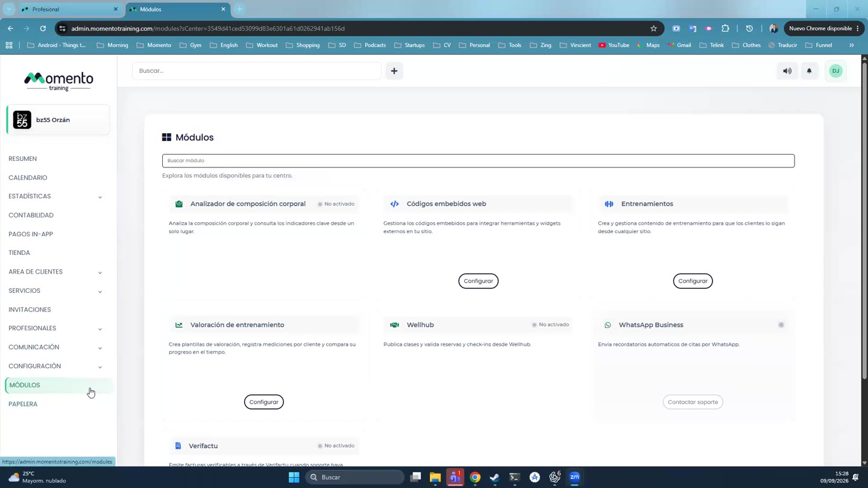Switch to the Profesional browser tab
The height and width of the screenshot is (488, 868).
tap(69, 9)
